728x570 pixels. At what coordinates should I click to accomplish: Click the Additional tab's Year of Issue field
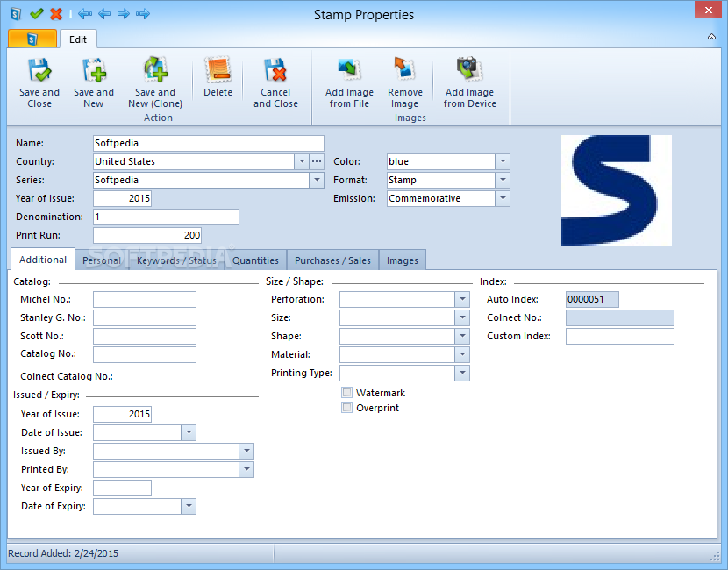click(x=122, y=414)
